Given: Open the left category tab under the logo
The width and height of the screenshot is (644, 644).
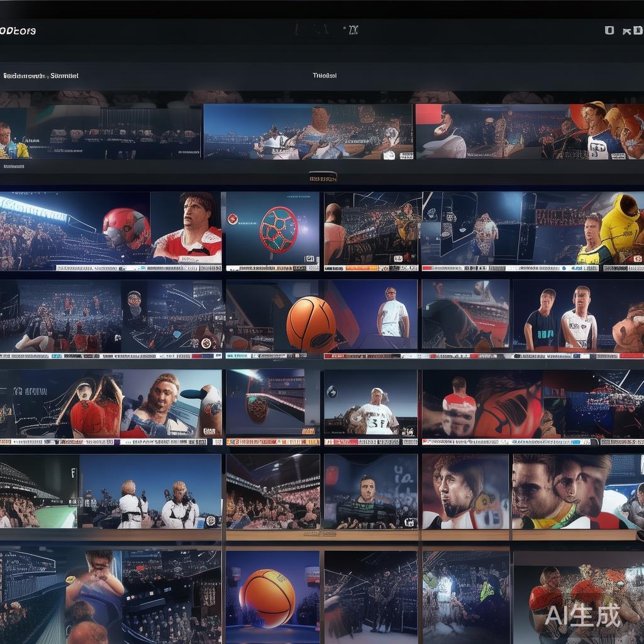Looking at the screenshot, I should click(x=41, y=76).
